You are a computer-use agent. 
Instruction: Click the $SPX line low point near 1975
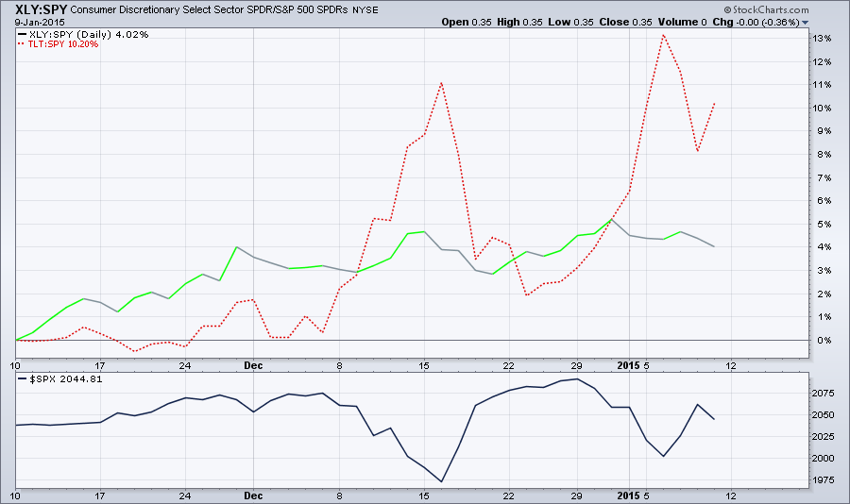441,481
